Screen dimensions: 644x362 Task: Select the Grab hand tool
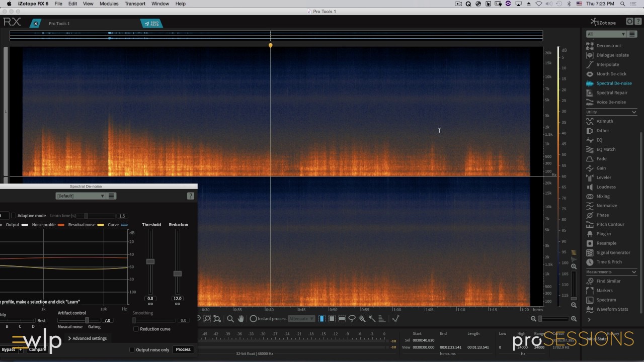tap(240, 319)
